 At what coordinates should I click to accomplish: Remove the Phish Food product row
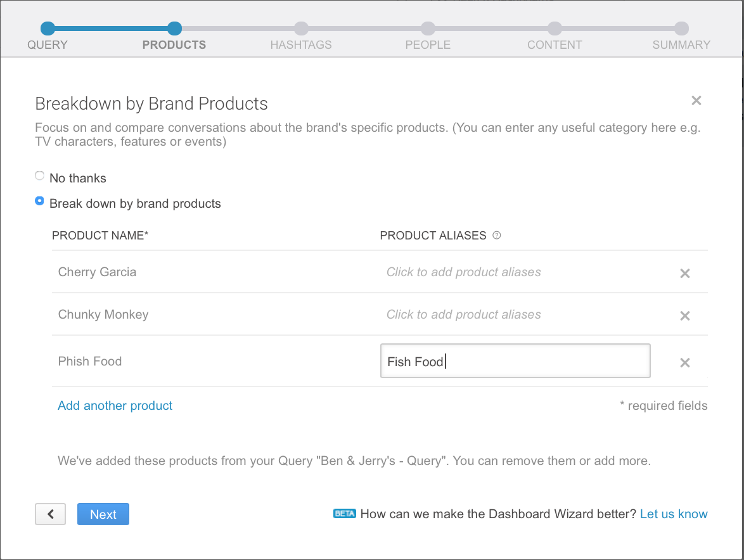(x=685, y=362)
